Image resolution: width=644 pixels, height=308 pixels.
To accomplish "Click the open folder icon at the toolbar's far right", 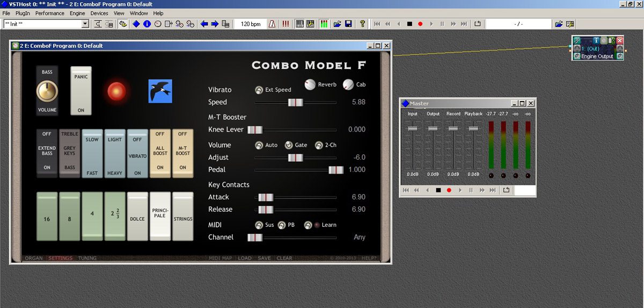I will click(x=559, y=24).
